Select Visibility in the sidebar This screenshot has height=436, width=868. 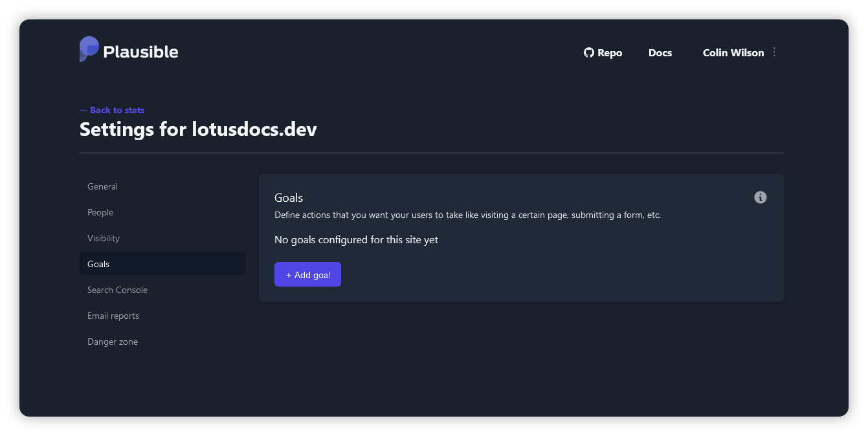pyautogui.click(x=104, y=238)
